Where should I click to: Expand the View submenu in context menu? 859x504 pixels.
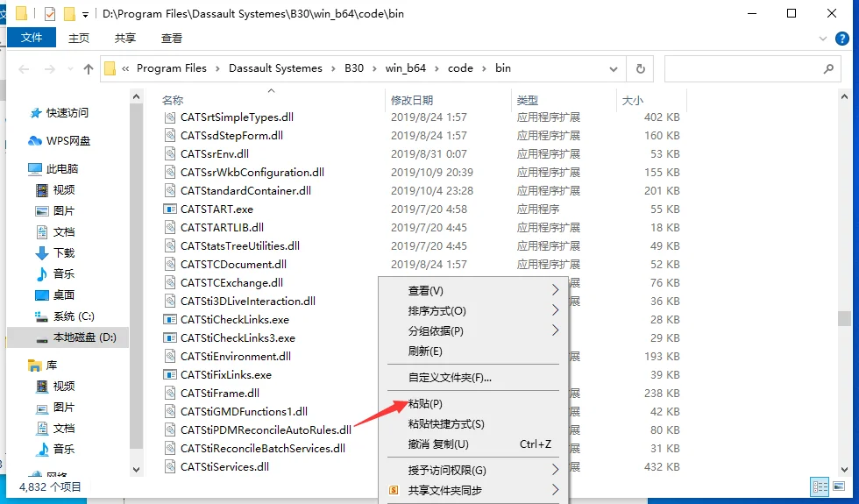point(555,290)
